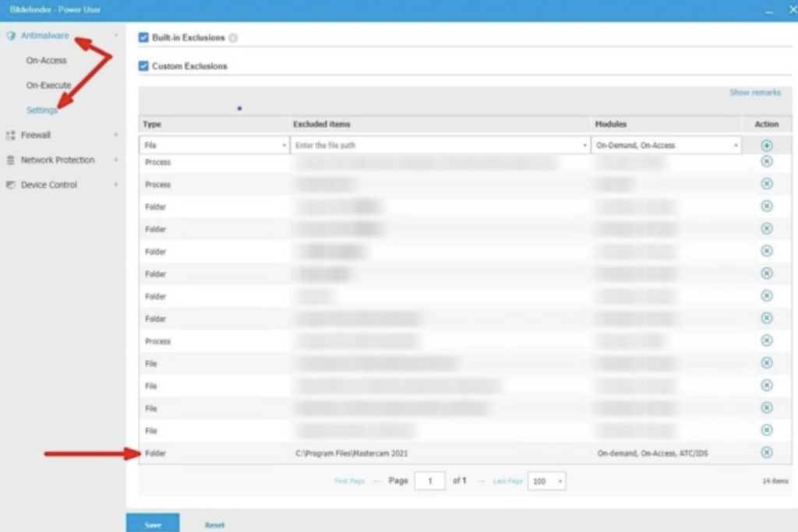The width and height of the screenshot is (798, 532).
Task: Click the Enter the file path field
Action: 440,146
